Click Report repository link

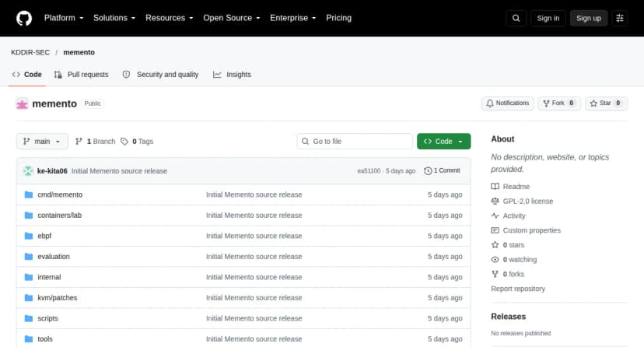pos(518,289)
